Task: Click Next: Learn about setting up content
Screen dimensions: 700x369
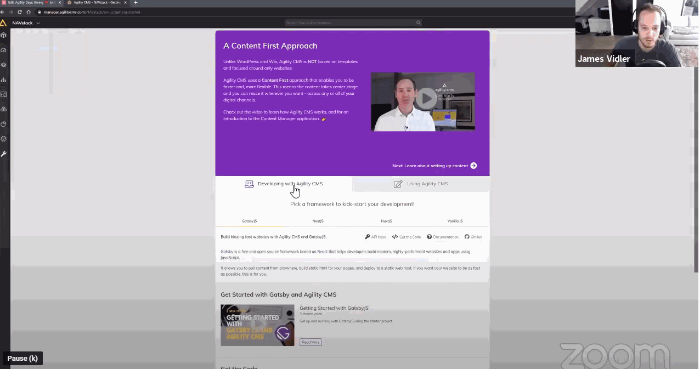Action: click(x=434, y=166)
